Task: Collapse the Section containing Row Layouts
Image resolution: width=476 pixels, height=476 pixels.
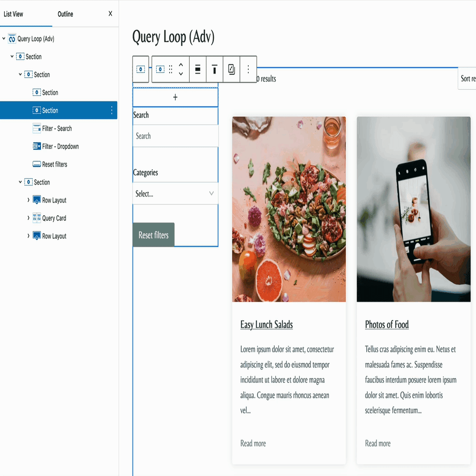Action: coord(20,182)
